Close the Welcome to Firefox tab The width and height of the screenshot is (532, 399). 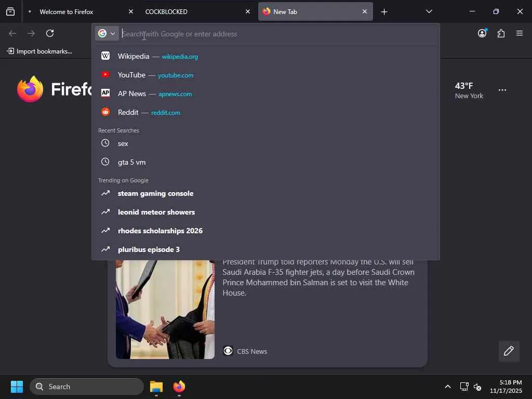[x=131, y=11]
